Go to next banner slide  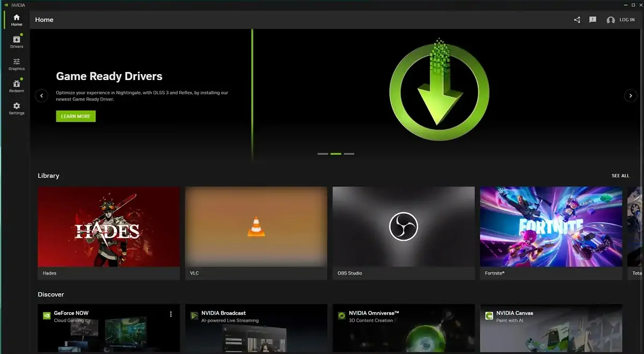click(631, 96)
